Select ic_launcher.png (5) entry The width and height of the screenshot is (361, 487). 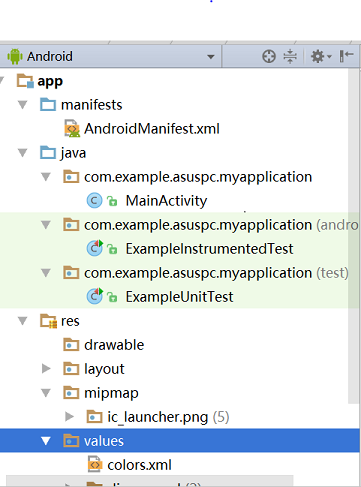[168, 417]
